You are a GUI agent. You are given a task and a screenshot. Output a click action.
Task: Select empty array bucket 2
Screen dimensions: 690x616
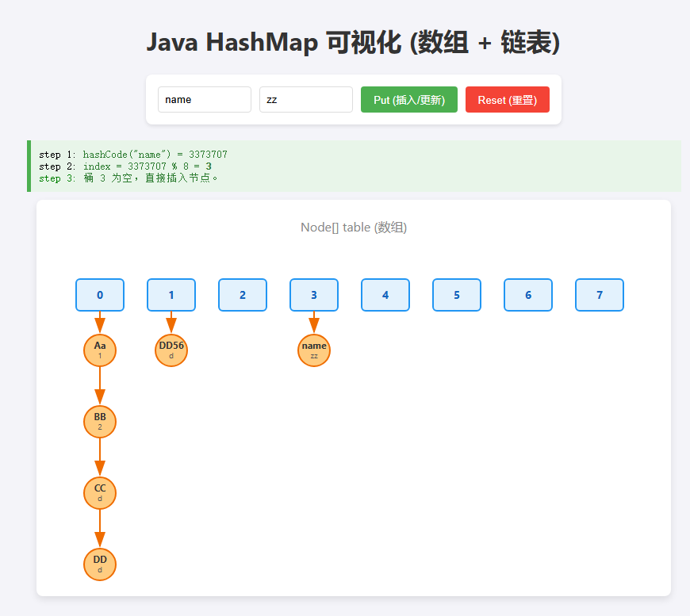click(243, 295)
